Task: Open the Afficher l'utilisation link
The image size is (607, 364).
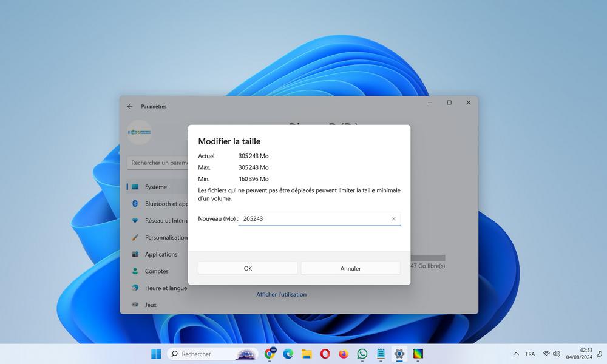Action: (x=281, y=294)
